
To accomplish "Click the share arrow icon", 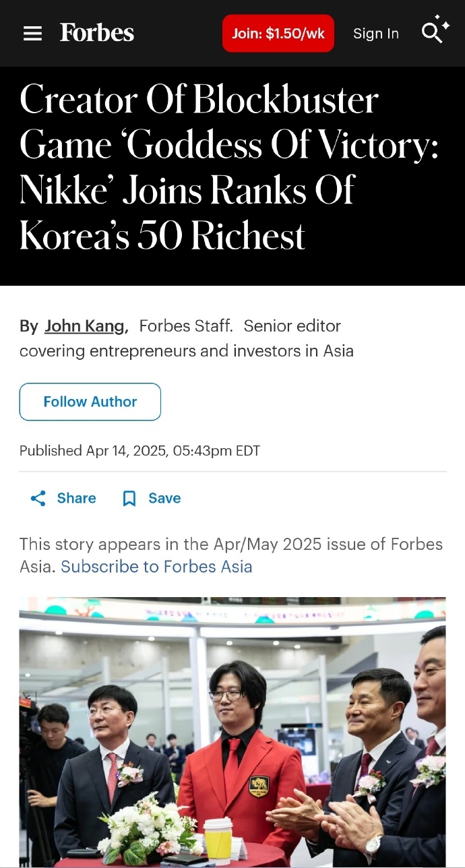I will [38, 499].
